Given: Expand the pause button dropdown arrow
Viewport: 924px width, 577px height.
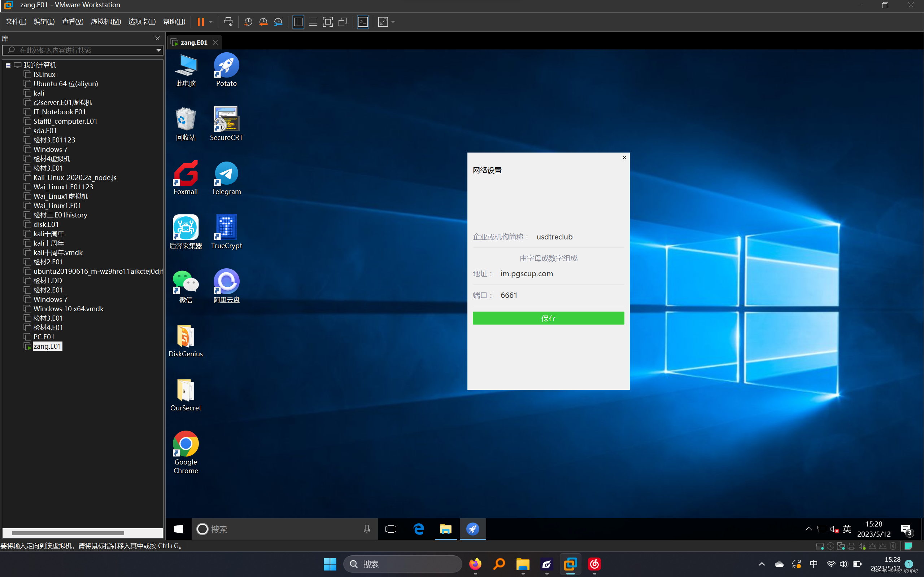Looking at the screenshot, I should click(x=211, y=22).
